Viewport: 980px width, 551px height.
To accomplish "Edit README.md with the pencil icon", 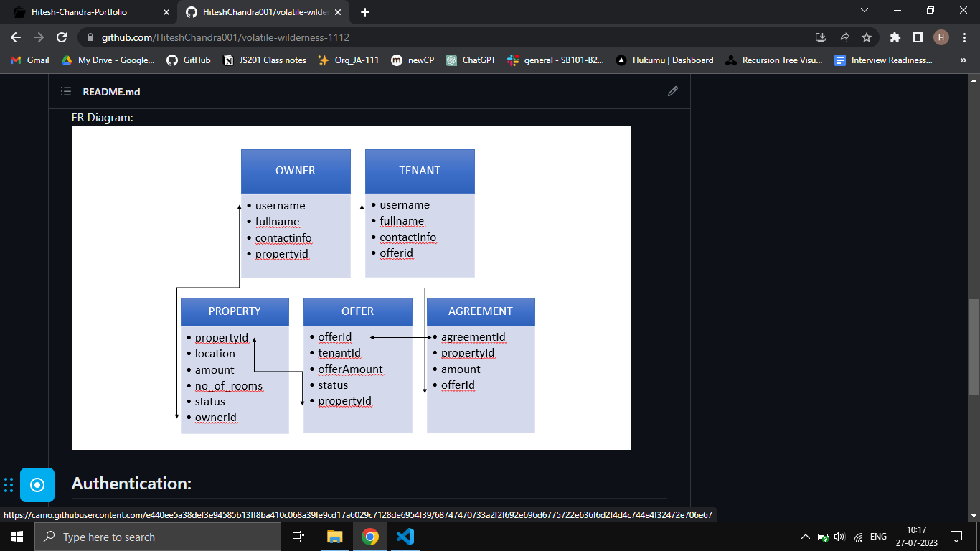I will (x=672, y=91).
